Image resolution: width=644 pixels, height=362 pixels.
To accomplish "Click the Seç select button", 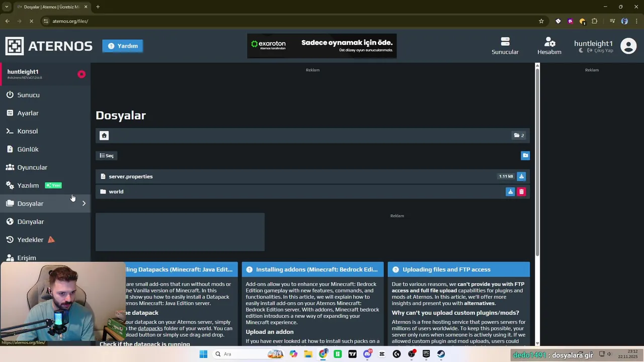I will click(107, 155).
